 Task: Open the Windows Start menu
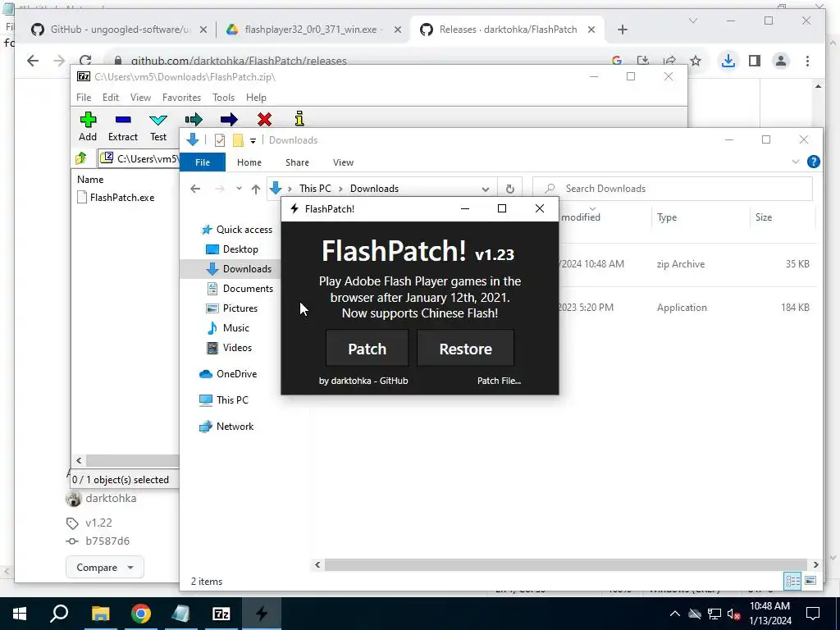click(20, 614)
